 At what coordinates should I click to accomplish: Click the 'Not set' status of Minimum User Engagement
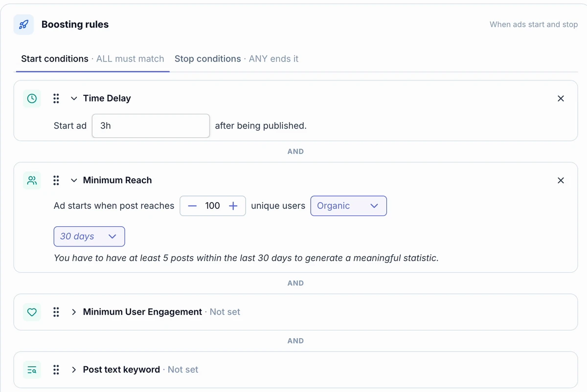click(225, 312)
